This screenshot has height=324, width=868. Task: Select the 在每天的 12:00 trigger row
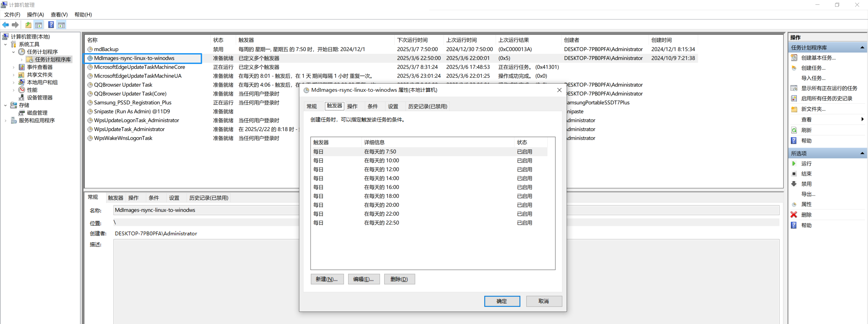[429, 169]
